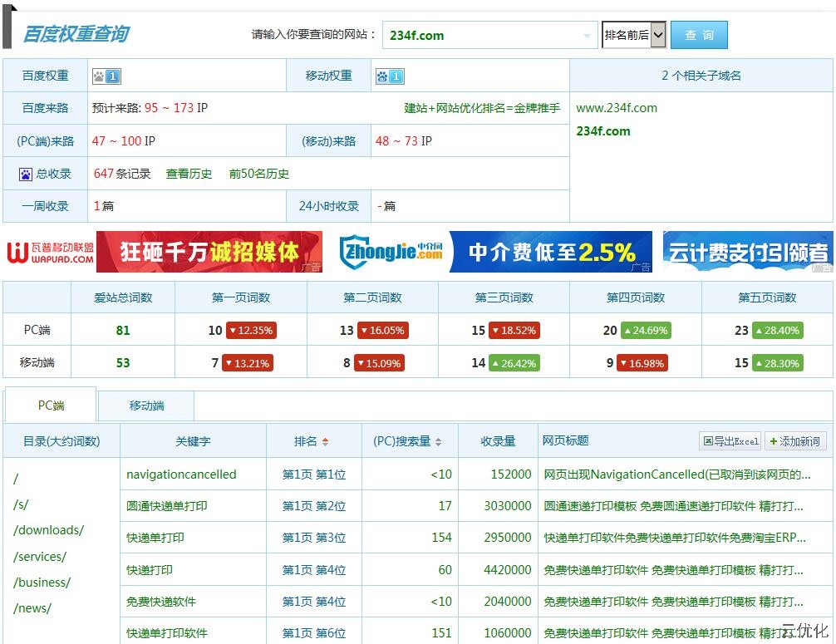Switch to the 移动端 tab
Image resolution: width=836 pixels, height=644 pixels.
(146, 406)
